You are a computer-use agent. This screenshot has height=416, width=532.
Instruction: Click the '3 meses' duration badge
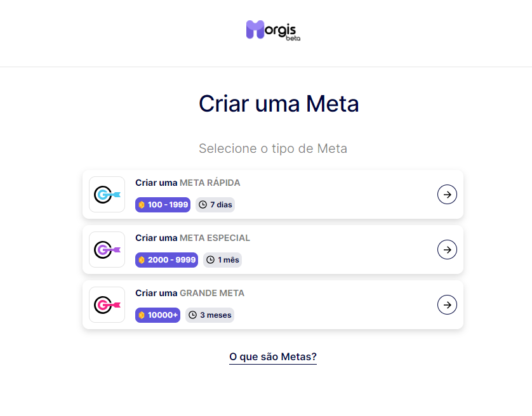coord(209,315)
